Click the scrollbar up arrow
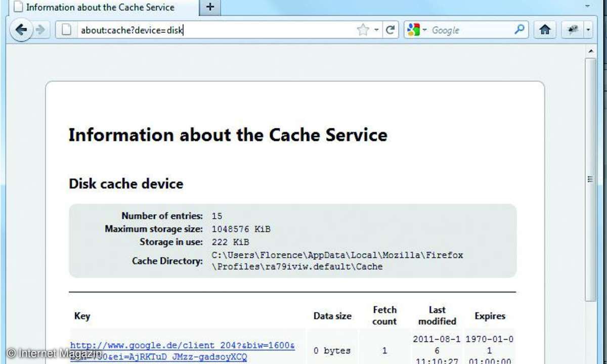607x364 pixels. click(590, 51)
